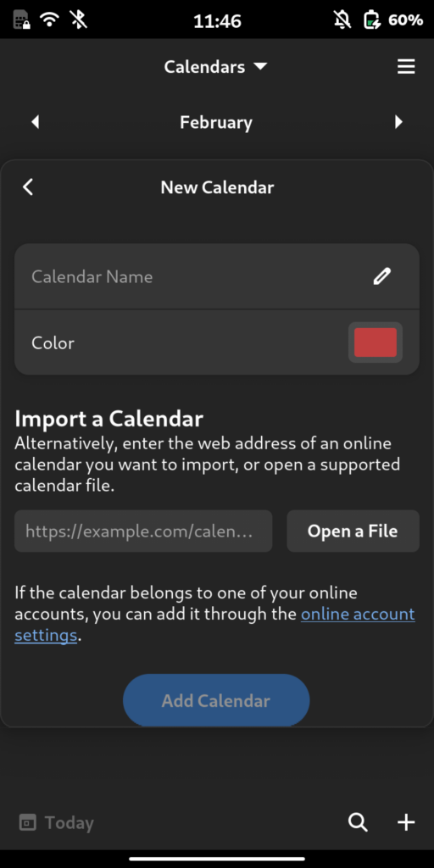Image resolution: width=434 pixels, height=868 pixels.
Task: Open the hamburger menu icon
Action: tap(406, 67)
